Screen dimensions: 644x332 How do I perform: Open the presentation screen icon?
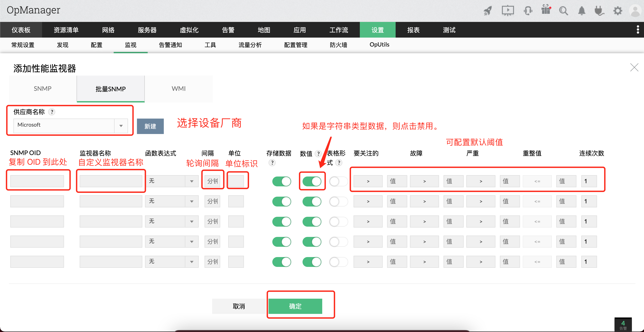tap(508, 11)
